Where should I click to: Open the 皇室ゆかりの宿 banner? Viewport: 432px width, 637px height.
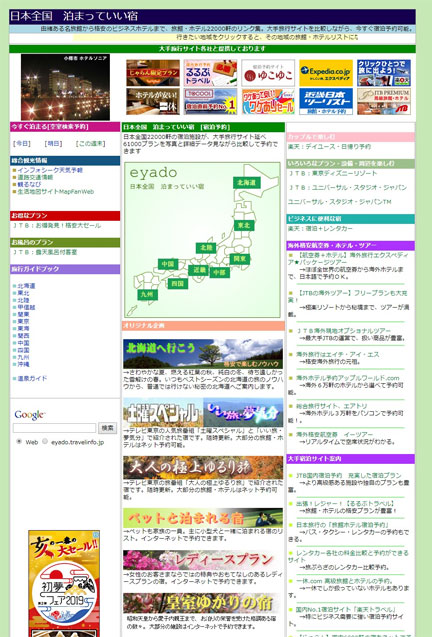(203, 603)
